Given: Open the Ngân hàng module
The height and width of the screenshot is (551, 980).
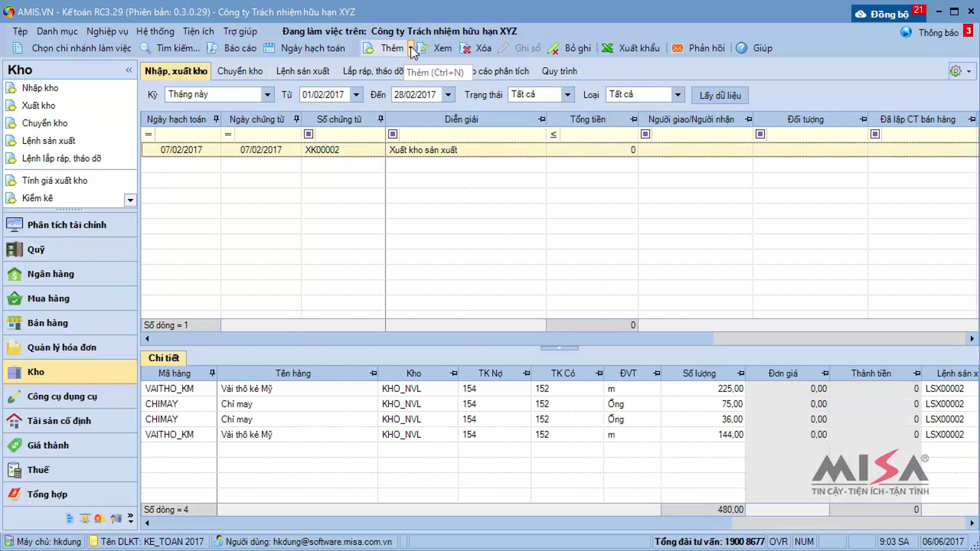Looking at the screenshot, I should click(70, 274).
